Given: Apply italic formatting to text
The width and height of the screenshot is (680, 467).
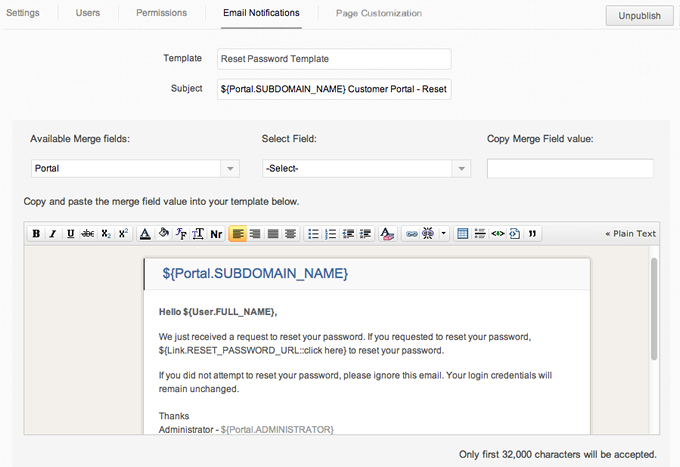Looking at the screenshot, I should coord(53,234).
